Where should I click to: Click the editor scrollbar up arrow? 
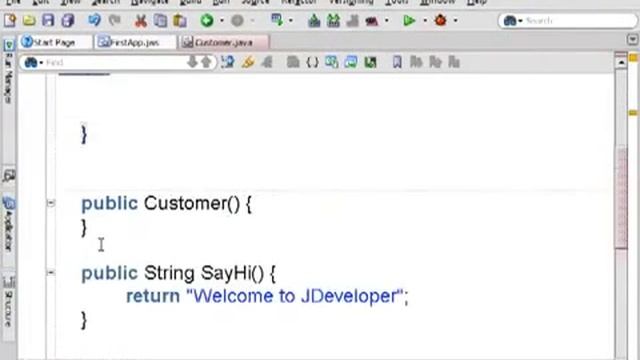click(x=621, y=62)
